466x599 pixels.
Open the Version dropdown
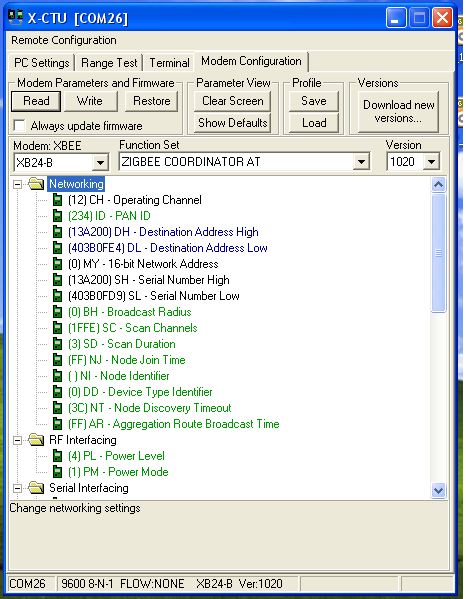(432, 162)
